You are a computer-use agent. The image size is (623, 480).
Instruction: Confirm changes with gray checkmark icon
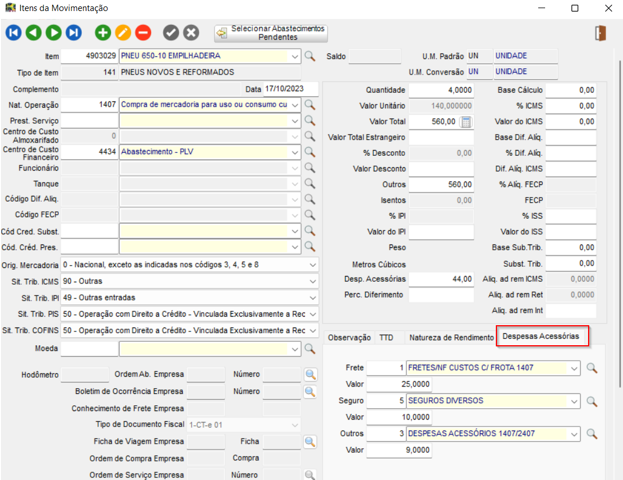click(171, 33)
